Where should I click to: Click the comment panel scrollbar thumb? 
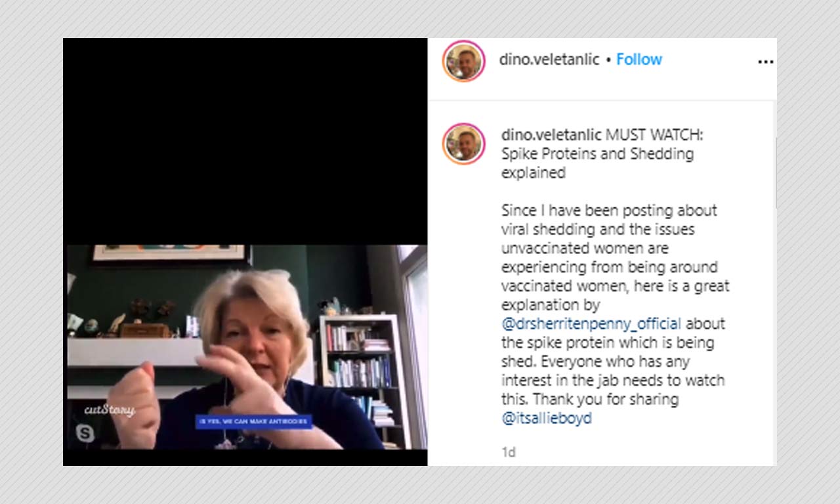pos(775,173)
